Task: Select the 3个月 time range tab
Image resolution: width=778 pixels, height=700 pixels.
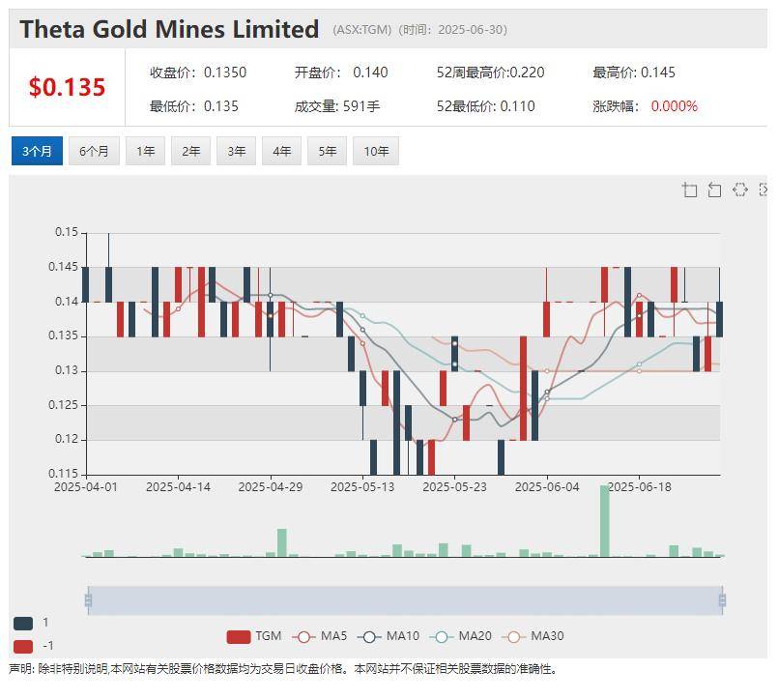Action: [38, 151]
